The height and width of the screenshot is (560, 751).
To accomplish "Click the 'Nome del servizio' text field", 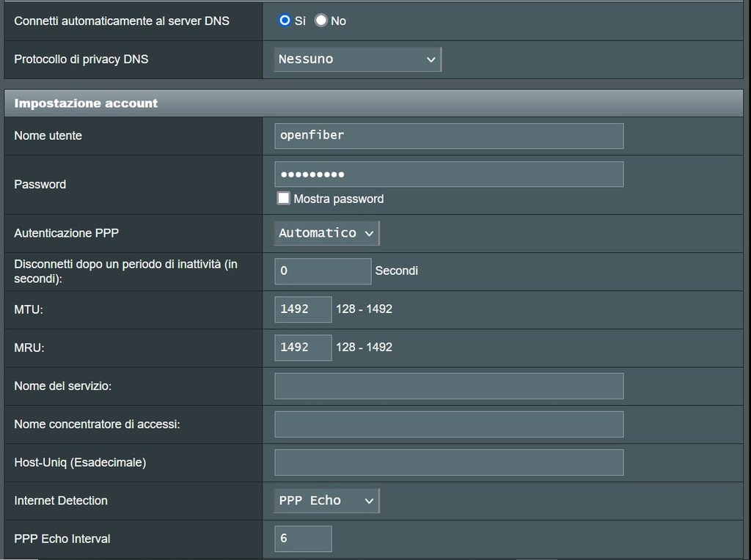I will [449, 386].
